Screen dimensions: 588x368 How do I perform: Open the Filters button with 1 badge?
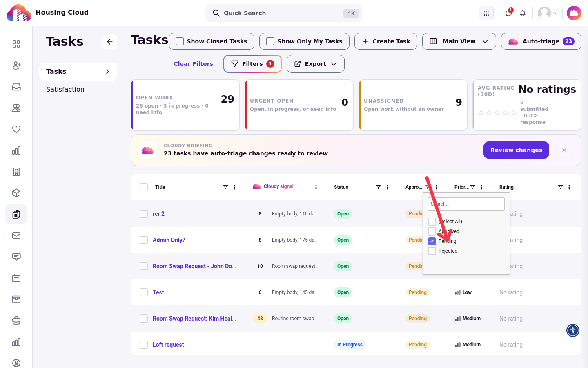pos(252,64)
